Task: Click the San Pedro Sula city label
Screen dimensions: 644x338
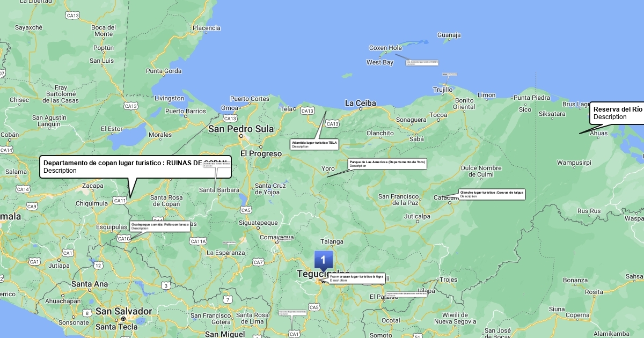Action: 241,129
